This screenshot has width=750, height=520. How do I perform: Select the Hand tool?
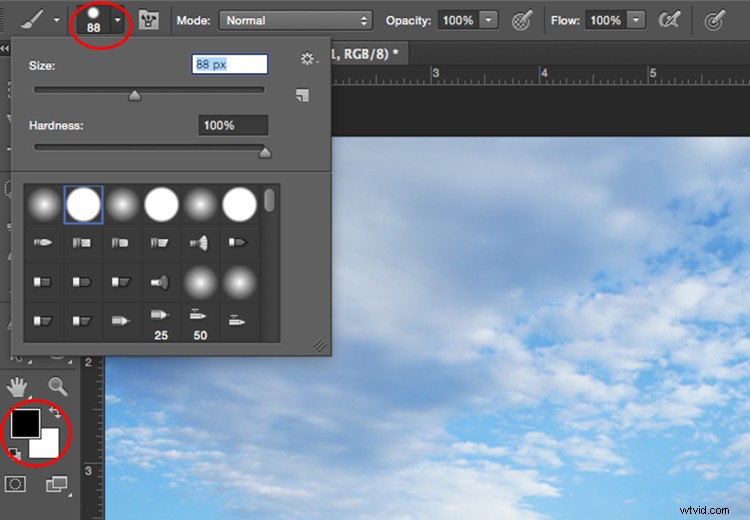[17, 386]
